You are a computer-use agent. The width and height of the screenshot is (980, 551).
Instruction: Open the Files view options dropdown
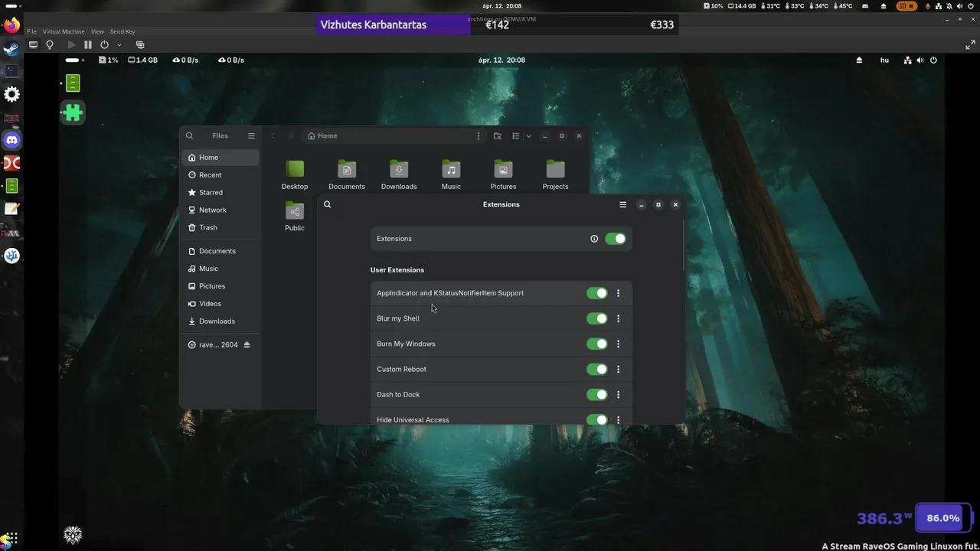(x=528, y=135)
